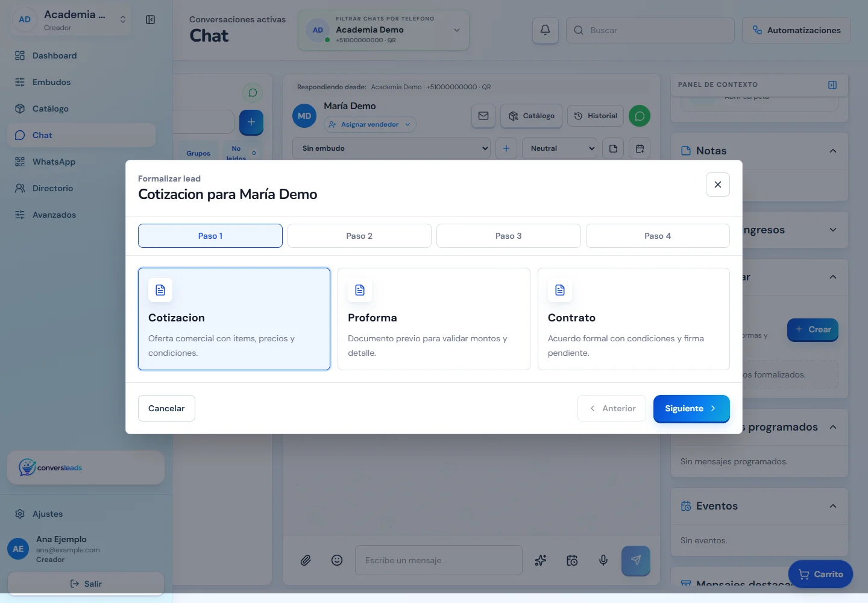Toggle the context panel layout icon

(832, 85)
